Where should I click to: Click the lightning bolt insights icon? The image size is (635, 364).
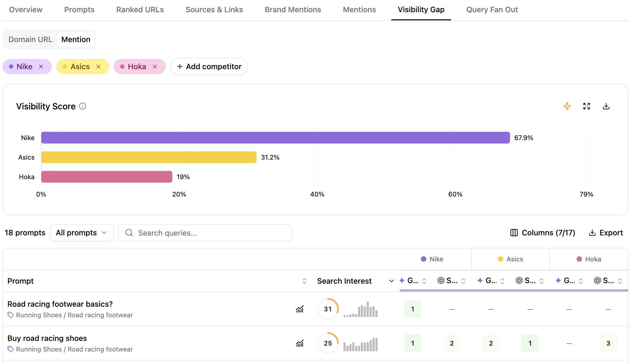click(x=567, y=106)
